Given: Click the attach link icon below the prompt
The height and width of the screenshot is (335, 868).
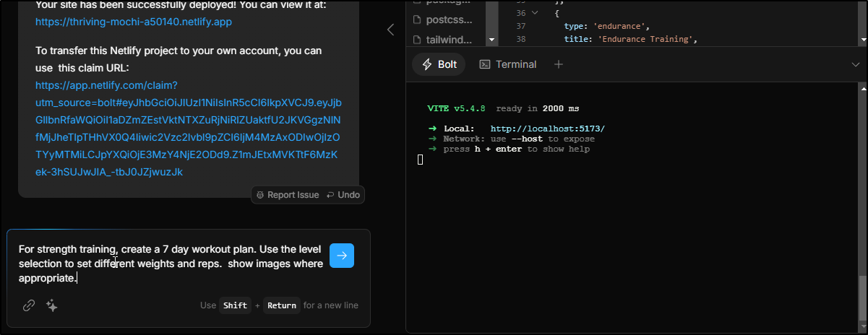Looking at the screenshot, I should click(29, 305).
